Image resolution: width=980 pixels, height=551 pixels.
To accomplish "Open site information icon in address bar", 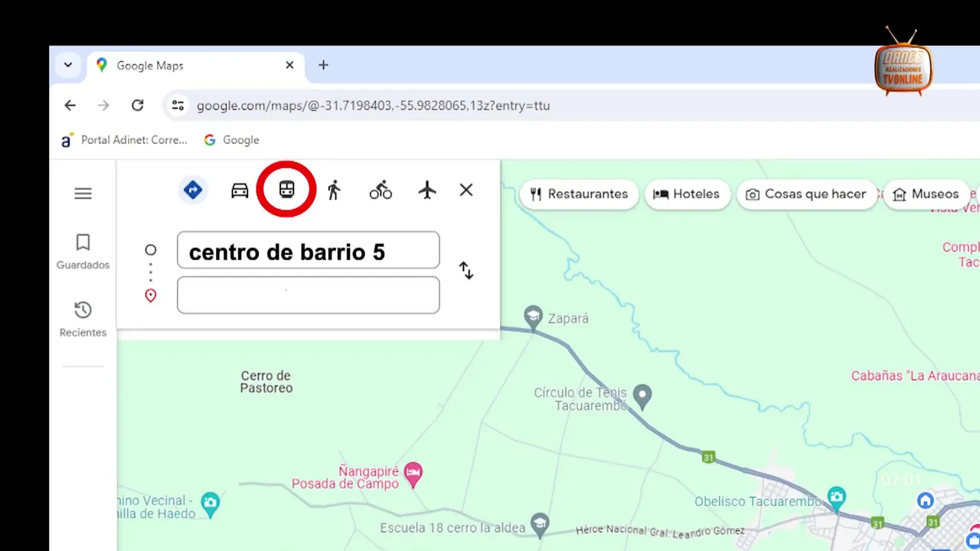I will 178,106.
